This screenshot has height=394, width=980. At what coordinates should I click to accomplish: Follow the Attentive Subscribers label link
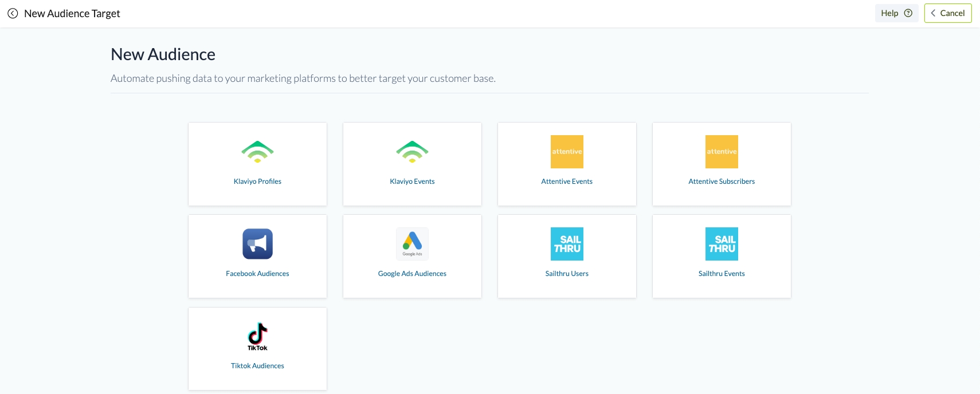[722, 182]
